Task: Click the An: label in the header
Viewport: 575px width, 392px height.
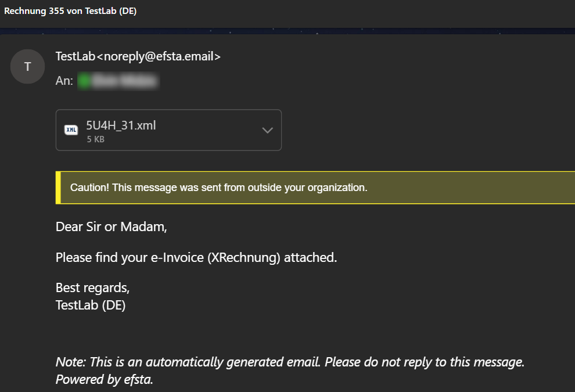Action: pos(63,81)
